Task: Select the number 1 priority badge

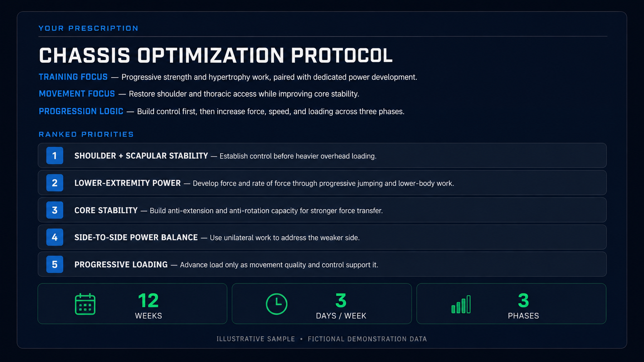Action: [x=55, y=155]
